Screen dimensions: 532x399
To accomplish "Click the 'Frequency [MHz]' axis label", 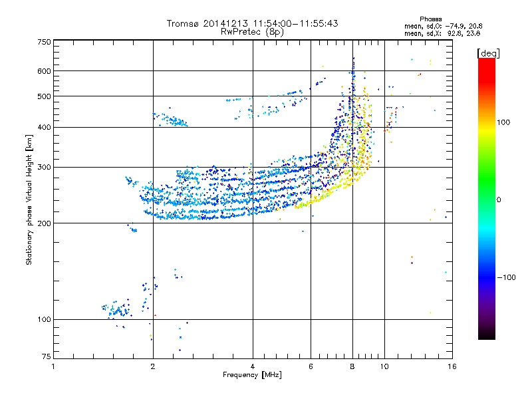I will click(x=252, y=375).
